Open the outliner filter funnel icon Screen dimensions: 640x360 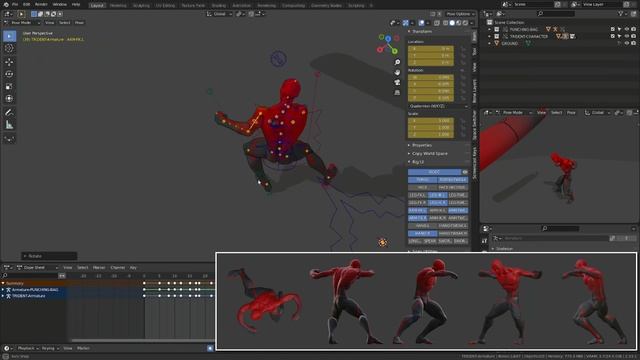point(621,14)
